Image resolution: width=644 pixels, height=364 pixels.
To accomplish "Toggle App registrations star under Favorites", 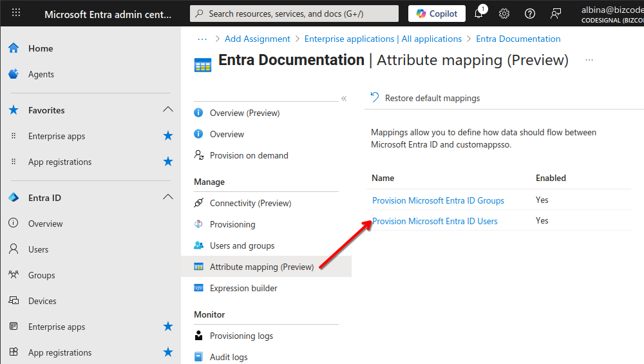I will click(x=168, y=162).
